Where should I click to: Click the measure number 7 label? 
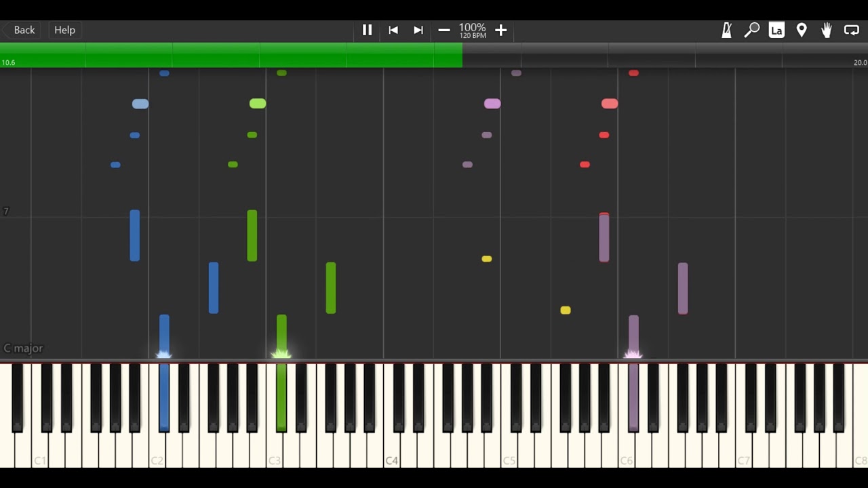[x=6, y=211]
